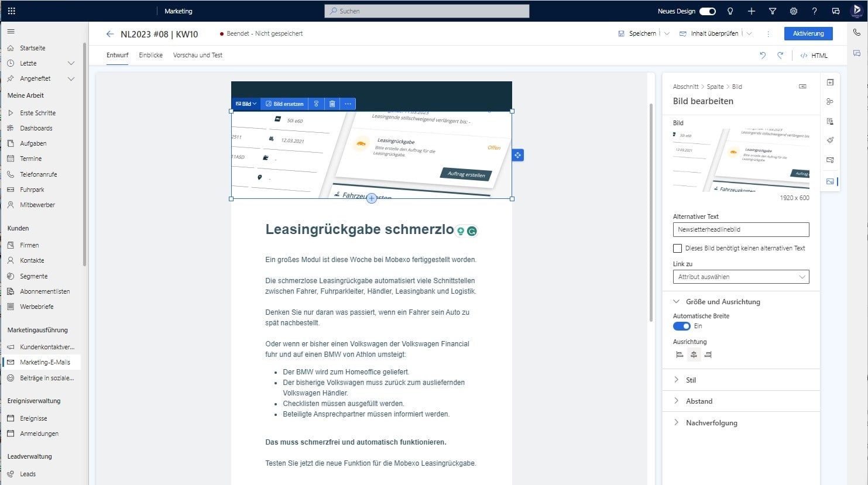The image size is (868, 485).
Task: Open the 'Attribut auswählen' Link dropdown
Action: [x=740, y=276]
